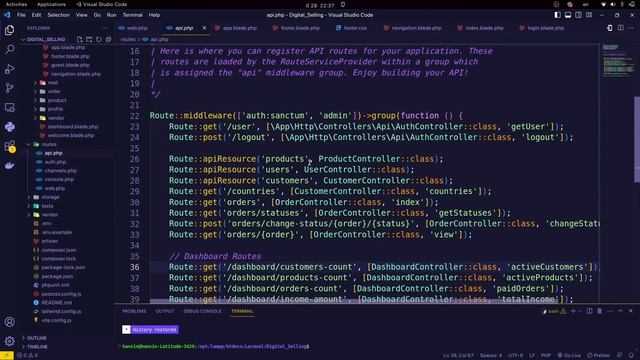
Task: Open the Python extension view
Action: 9,127
